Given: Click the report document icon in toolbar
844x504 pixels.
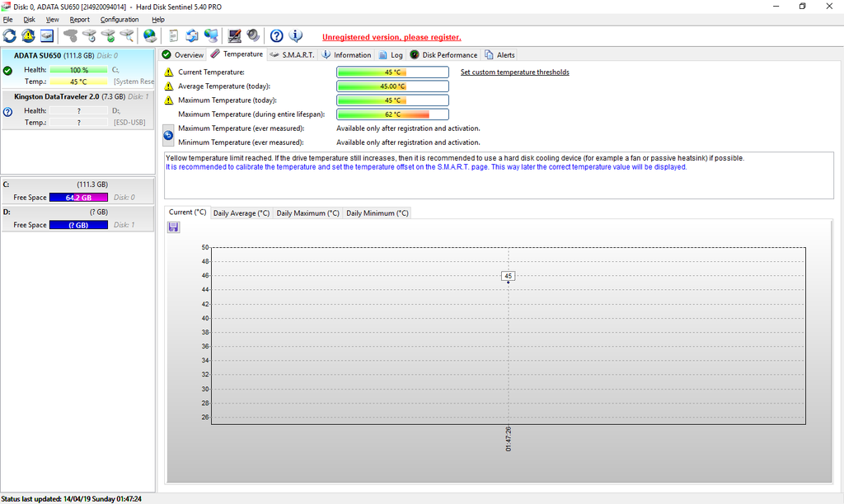Looking at the screenshot, I should (173, 35).
